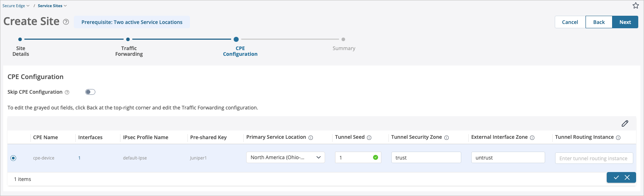The height and width of the screenshot is (196, 644).
Task: Click info icon next to Primary Service Location
Action: [x=311, y=138]
